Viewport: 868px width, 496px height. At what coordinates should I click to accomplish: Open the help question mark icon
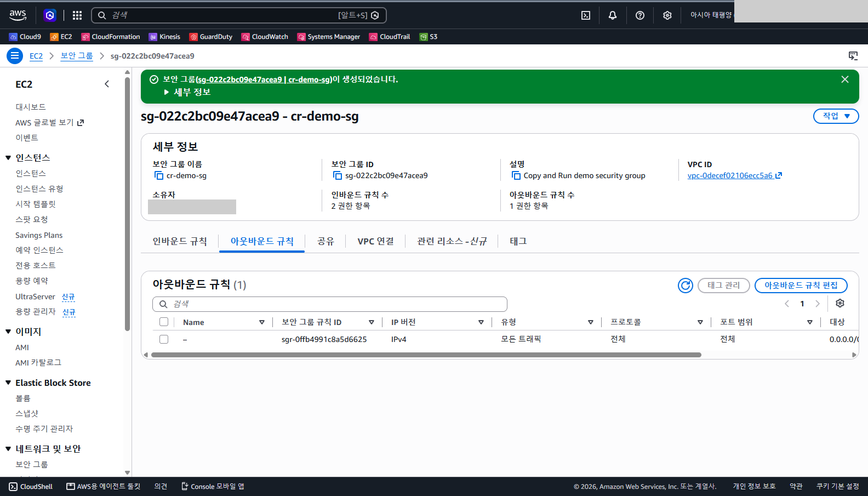pyautogui.click(x=640, y=15)
